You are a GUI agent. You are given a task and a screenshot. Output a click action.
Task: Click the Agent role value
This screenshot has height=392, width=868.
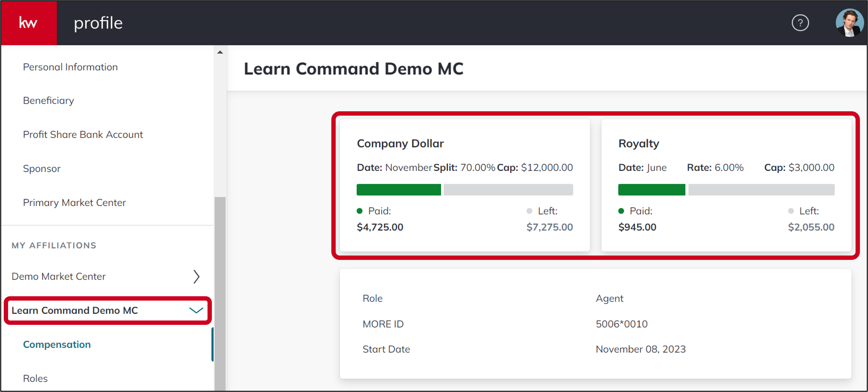pos(609,298)
